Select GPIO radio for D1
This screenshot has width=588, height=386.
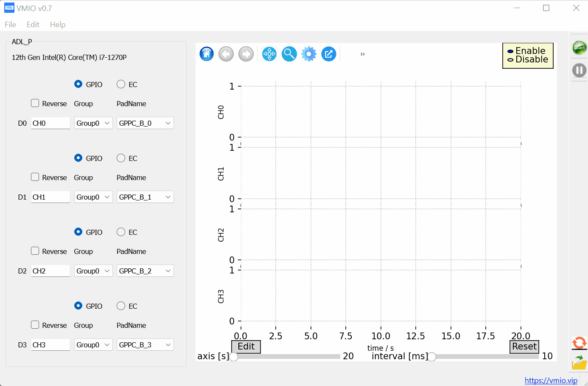[78, 158]
